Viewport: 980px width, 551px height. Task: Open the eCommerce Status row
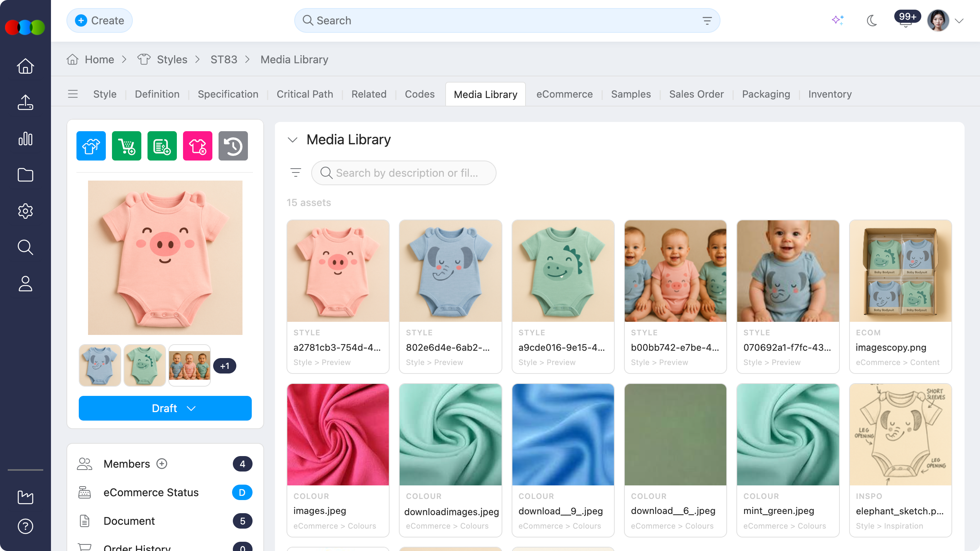click(165, 492)
